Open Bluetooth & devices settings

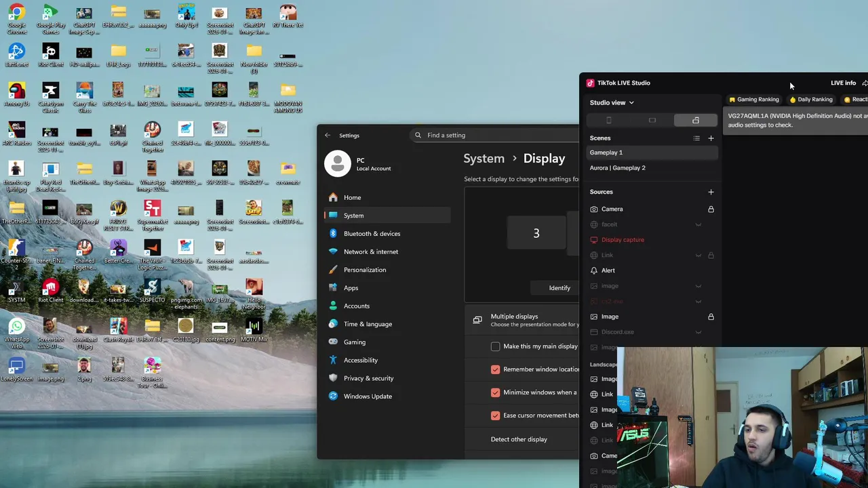pos(387,234)
